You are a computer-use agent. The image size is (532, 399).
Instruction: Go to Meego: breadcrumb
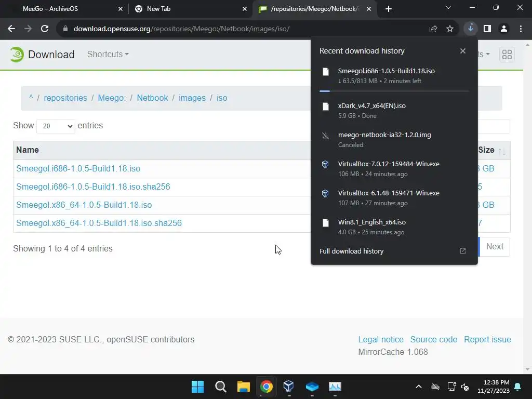click(112, 98)
